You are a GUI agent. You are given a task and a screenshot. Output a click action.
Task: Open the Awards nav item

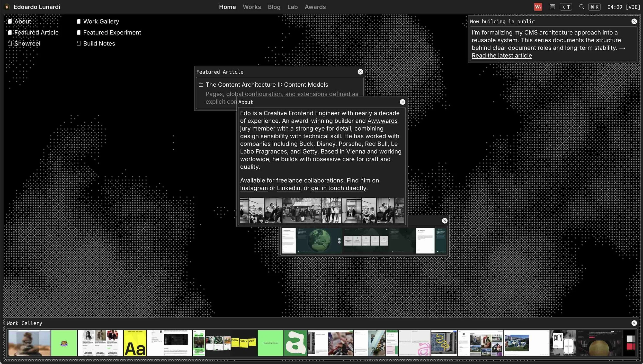click(315, 7)
